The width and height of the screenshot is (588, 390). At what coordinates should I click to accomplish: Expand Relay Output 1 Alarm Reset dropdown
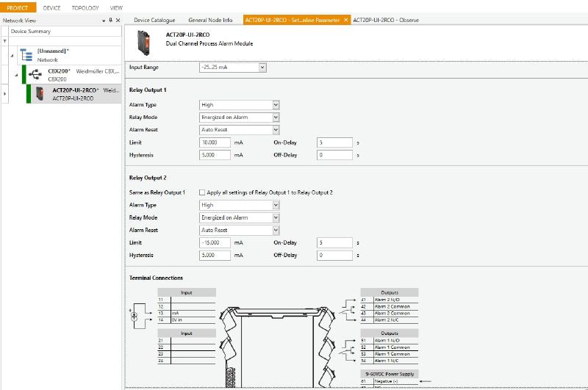tap(276, 130)
